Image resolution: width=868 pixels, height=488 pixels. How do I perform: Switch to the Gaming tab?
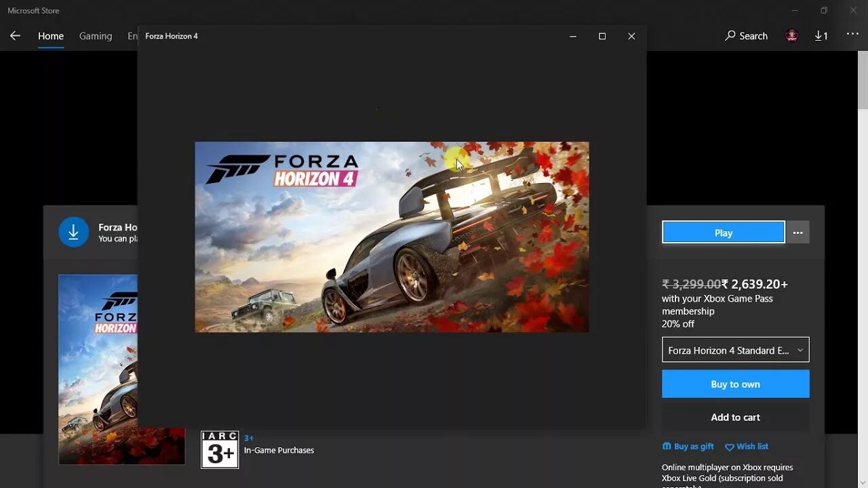[x=96, y=36]
